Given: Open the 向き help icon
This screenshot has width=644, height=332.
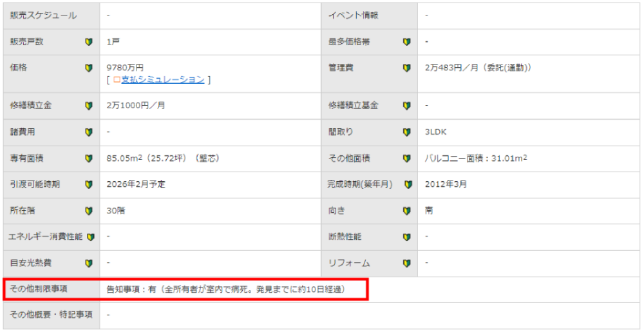Looking at the screenshot, I should (x=406, y=211).
